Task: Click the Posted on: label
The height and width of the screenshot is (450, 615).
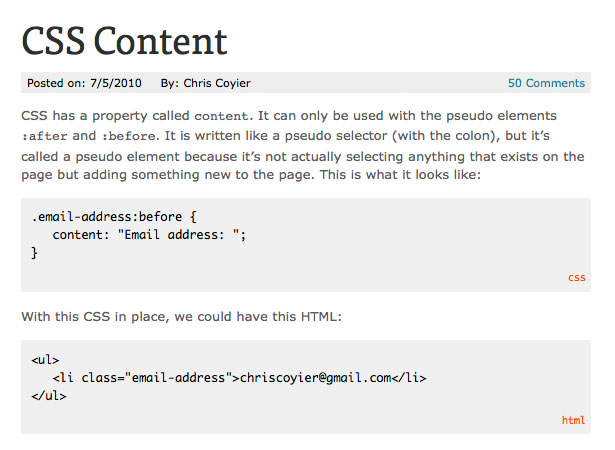Action: [x=56, y=83]
